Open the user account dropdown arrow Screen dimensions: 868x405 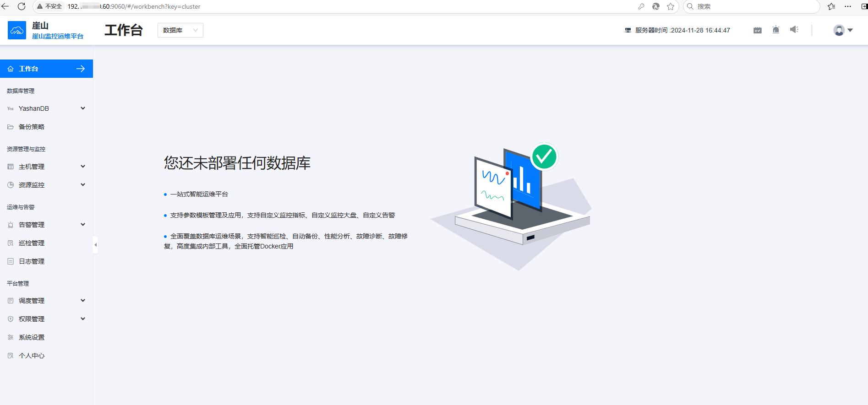pyautogui.click(x=850, y=30)
